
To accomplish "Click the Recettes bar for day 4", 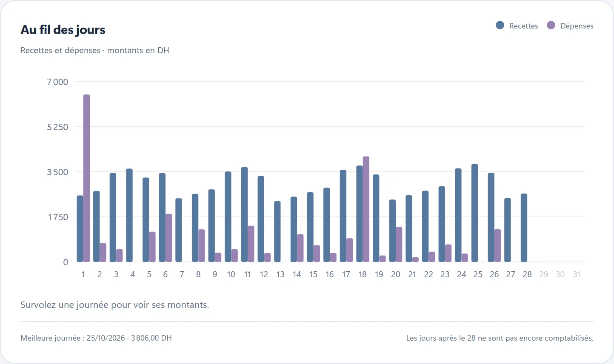I will pyautogui.click(x=129, y=215).
